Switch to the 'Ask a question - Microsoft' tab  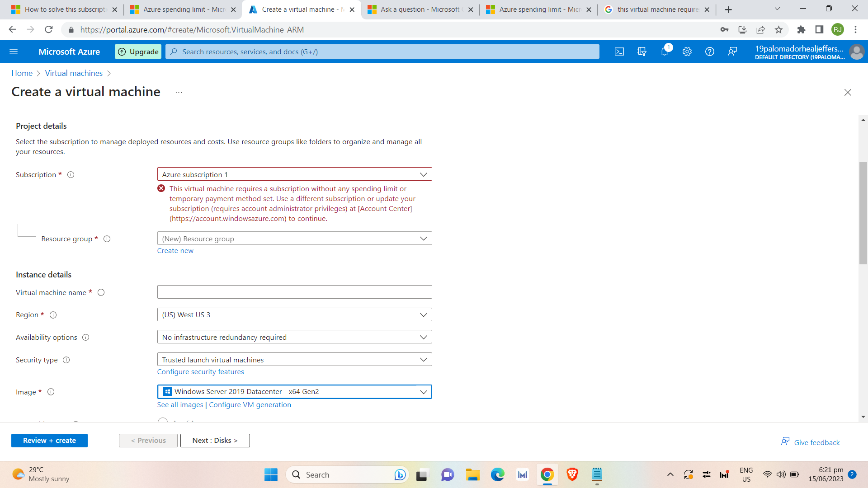click(x=420, y=9)
